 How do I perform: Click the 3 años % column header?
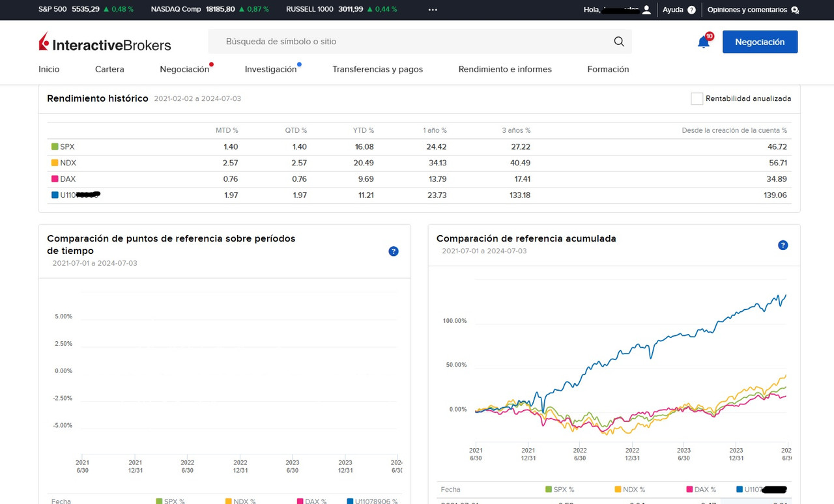point(516,131)
